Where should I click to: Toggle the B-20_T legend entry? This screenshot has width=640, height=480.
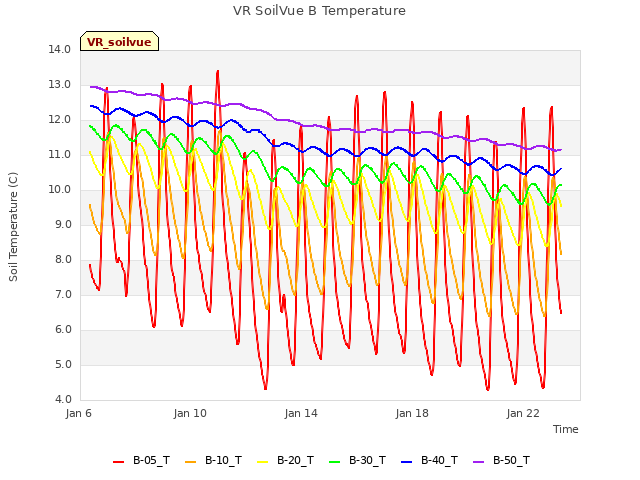point(286,460)
